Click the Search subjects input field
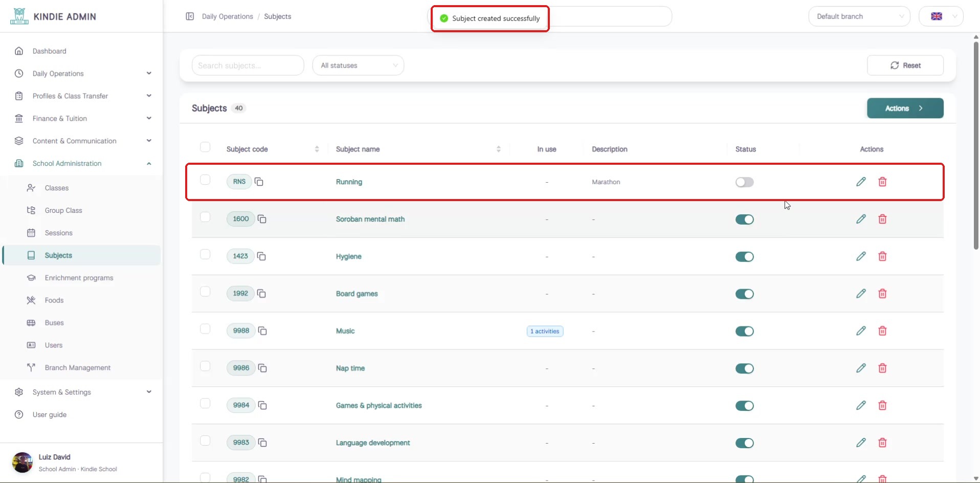 coord(248,65)
